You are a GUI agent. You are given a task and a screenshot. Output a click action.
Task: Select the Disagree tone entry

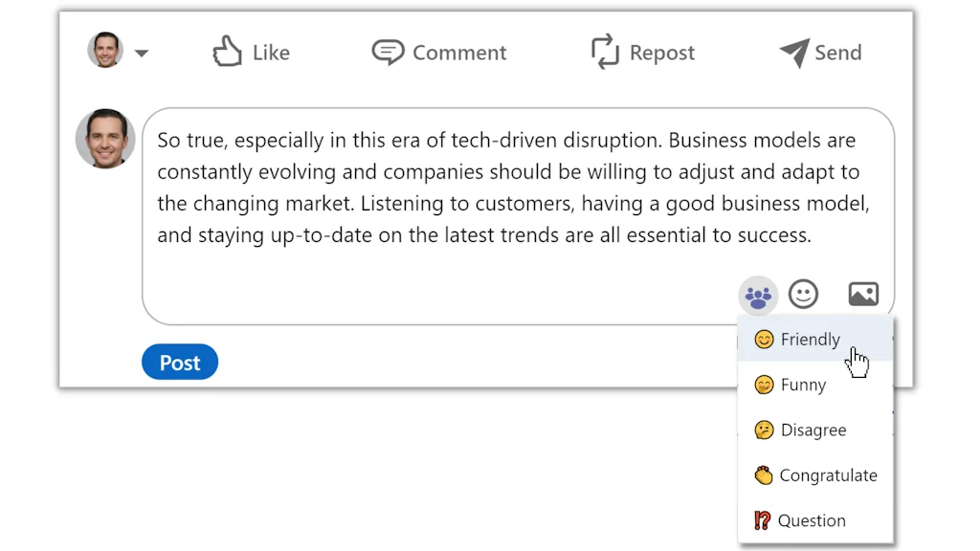pos(812,430)
